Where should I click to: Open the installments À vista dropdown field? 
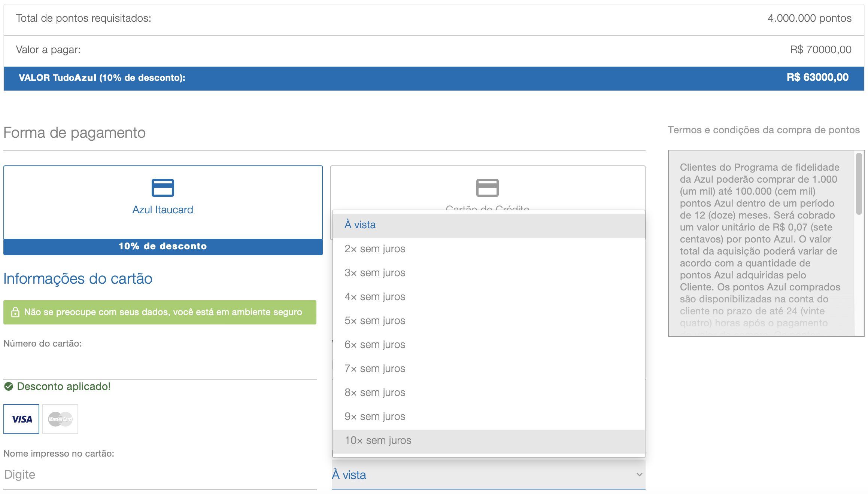(489, 474)
